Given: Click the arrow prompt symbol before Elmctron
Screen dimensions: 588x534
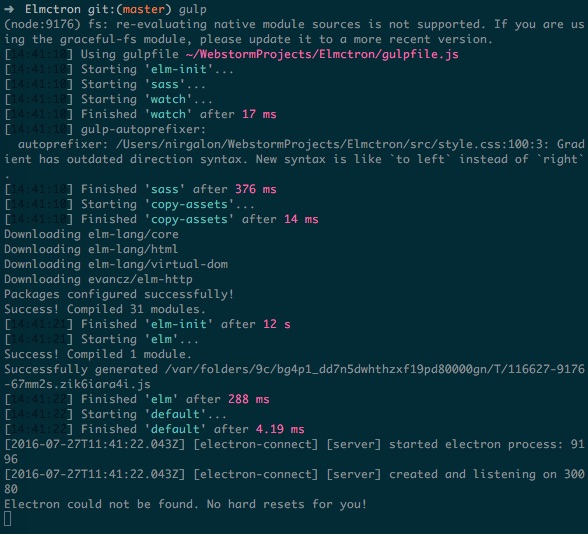Looking at the screenshot, I should pos(11,9).
